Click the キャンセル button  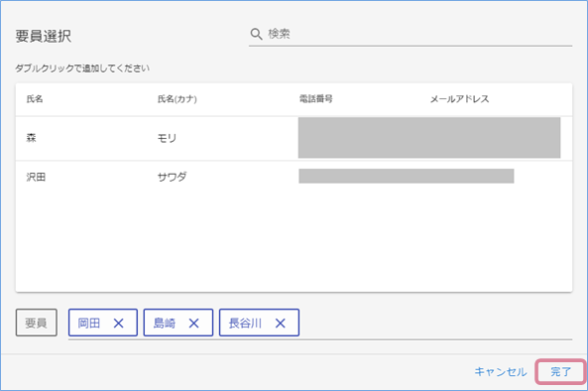pyautogui.click(x=501, y=372)
